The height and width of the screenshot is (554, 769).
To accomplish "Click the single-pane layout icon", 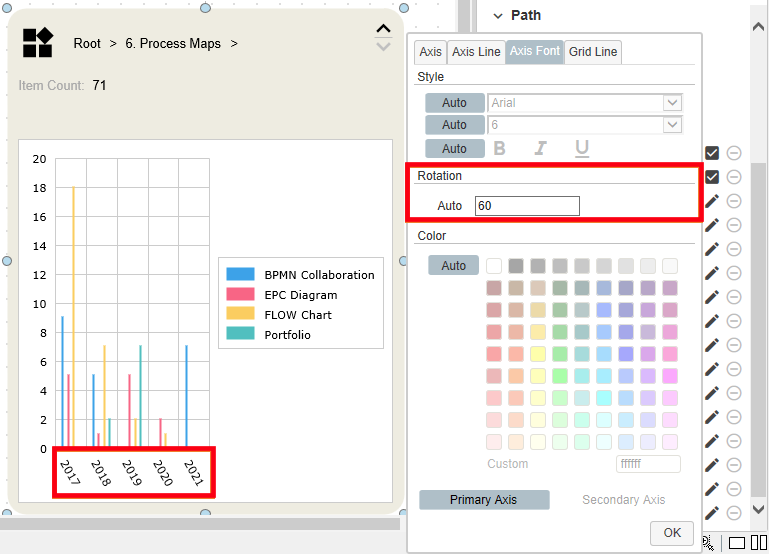I will (737, 543).
